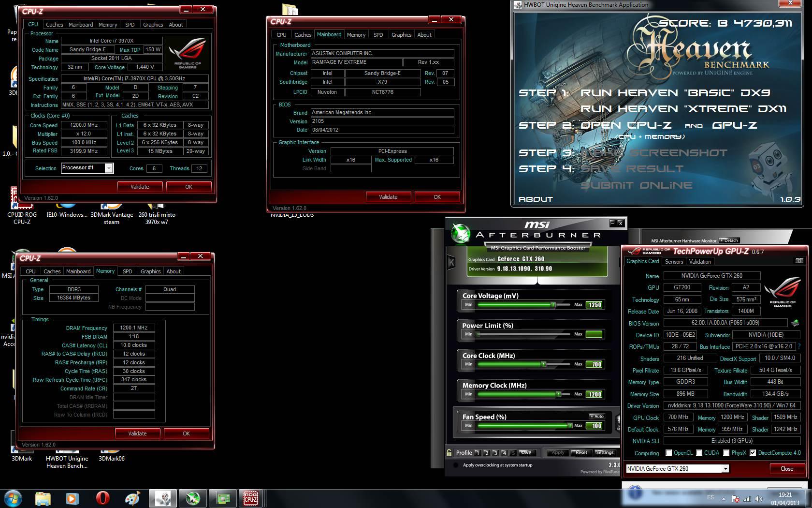
Task: Open the Validation tab in GPU-Z
Action: tap(700, 262)
